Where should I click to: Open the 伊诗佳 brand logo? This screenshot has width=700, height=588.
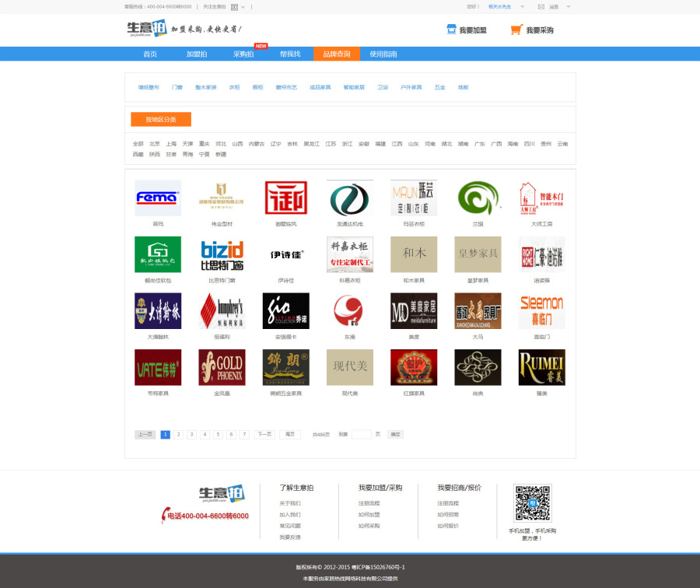[x=285, y=254]
